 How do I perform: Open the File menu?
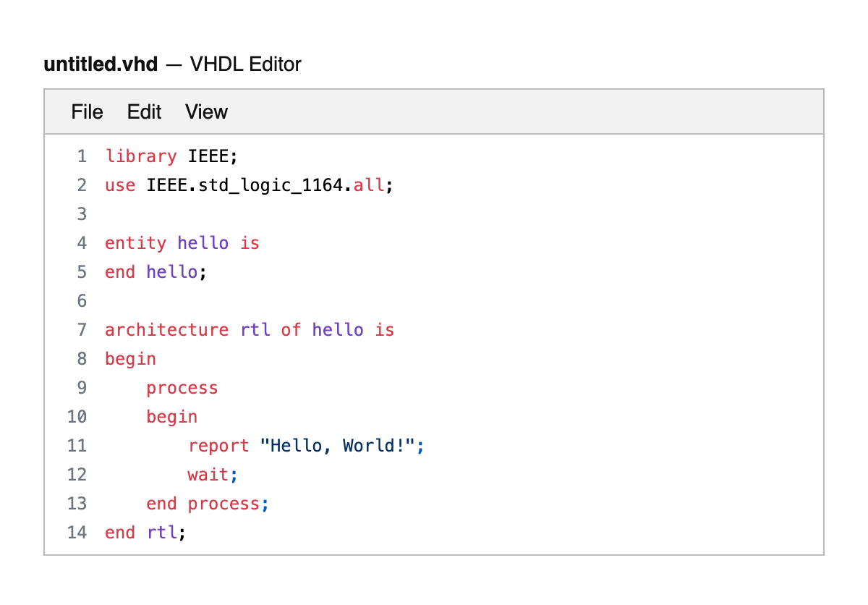(x=87, y=112)
